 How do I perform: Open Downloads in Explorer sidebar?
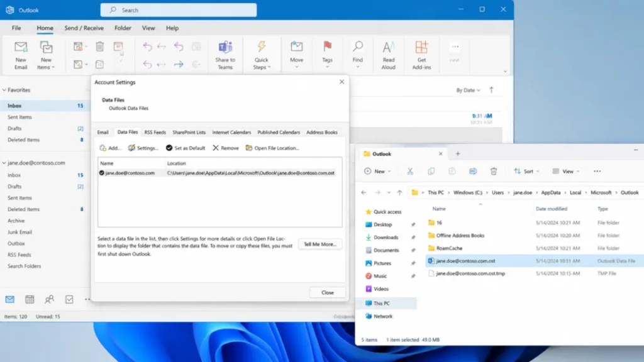pyautogui.click(x=386, y=237)
